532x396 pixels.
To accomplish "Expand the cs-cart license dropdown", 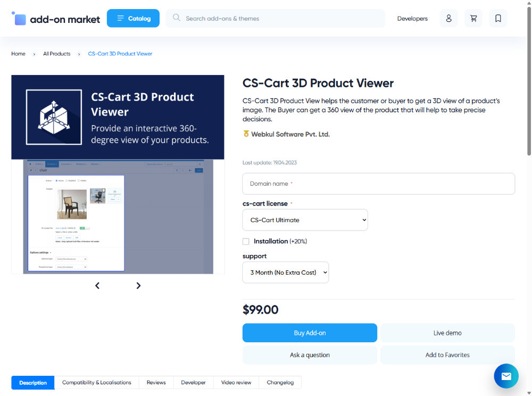I will (x=305, y=220).
